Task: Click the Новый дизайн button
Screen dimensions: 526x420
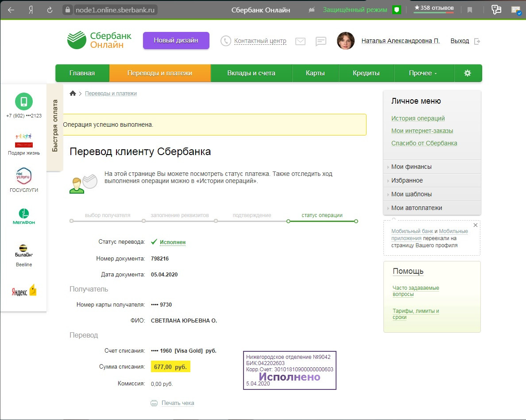Action: coord(176,40)
